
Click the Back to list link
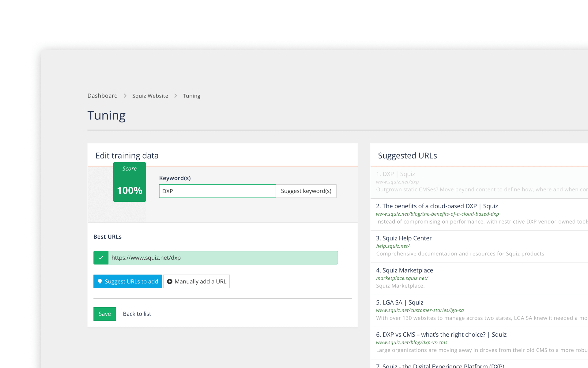pyautogui.click(x=137, y=314)
